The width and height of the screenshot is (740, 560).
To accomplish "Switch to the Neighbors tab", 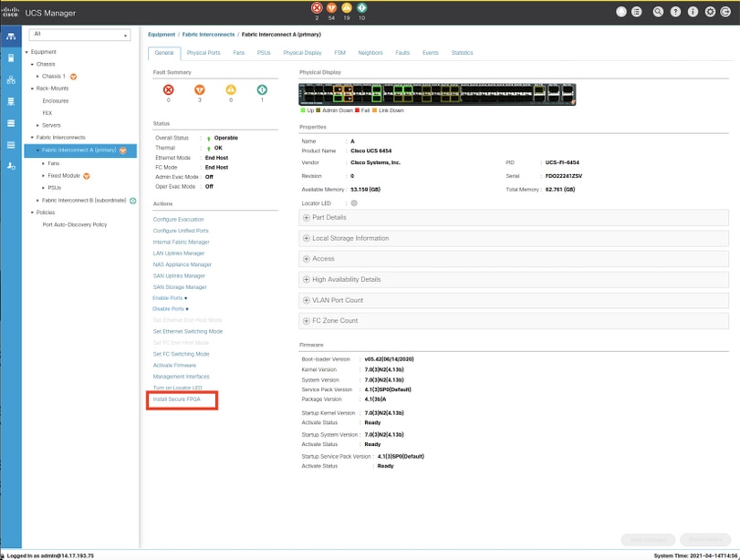I will pos(370,53).
